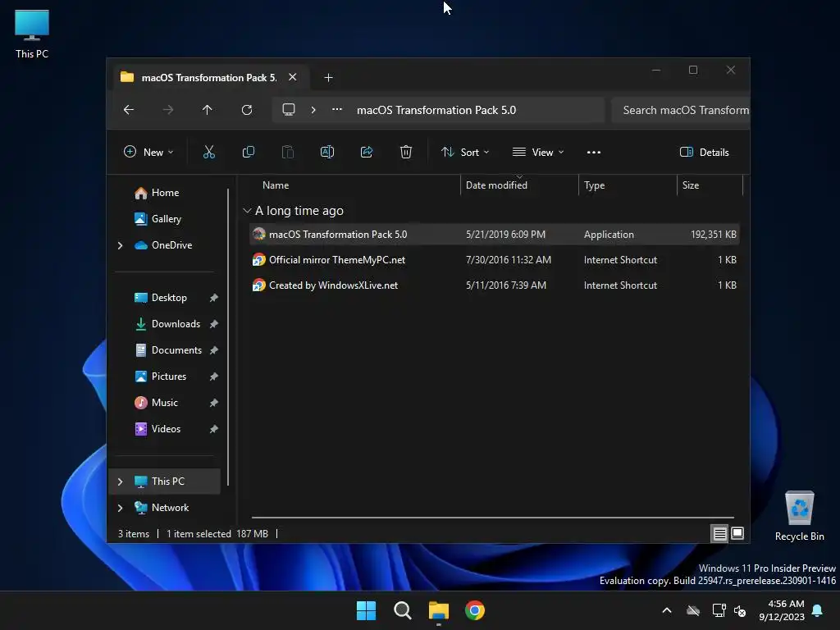Open Documents quick access folder

176,349
